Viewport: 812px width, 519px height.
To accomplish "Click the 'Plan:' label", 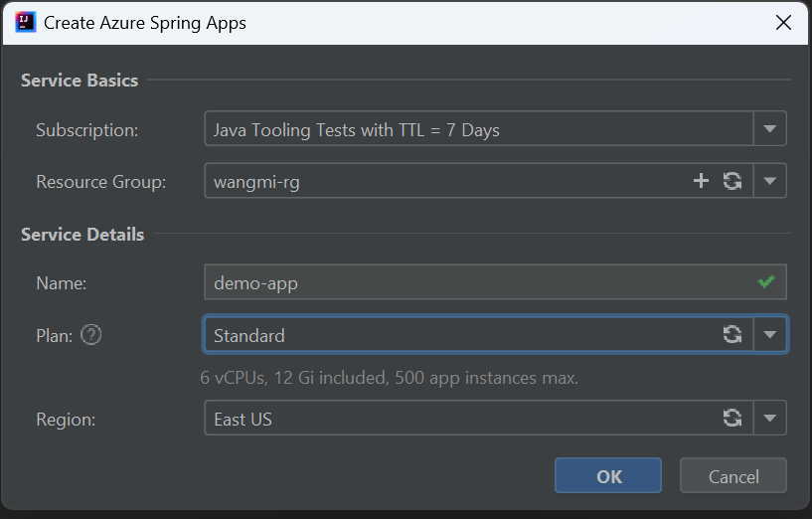I will [x=55, y=336].
